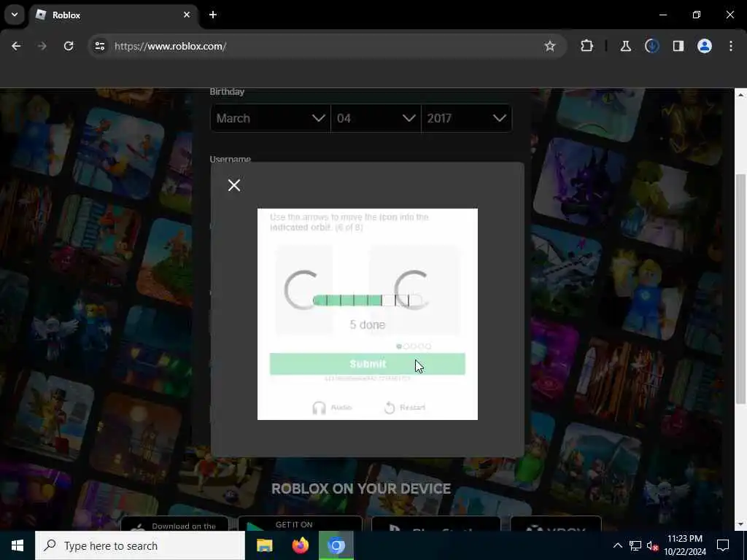Switch to Audio challenge
The height and width of the screenshot is (560, 747).
tap(332, 408)
